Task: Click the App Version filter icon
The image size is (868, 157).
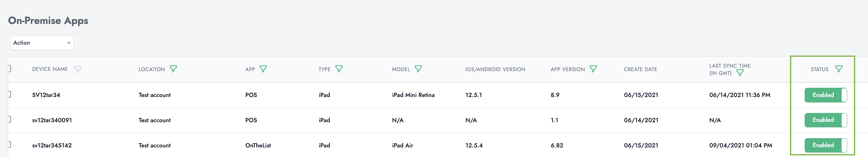Action: pos(593,69)
